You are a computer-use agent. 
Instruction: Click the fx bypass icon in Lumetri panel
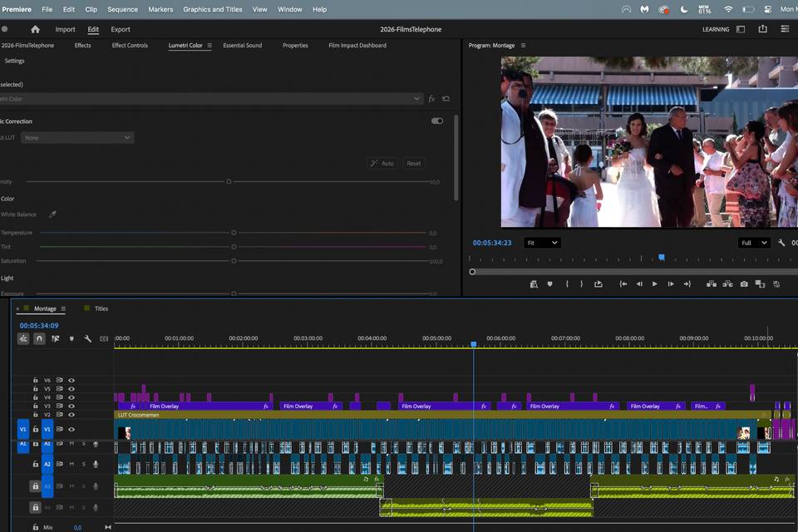pos(431,99)
